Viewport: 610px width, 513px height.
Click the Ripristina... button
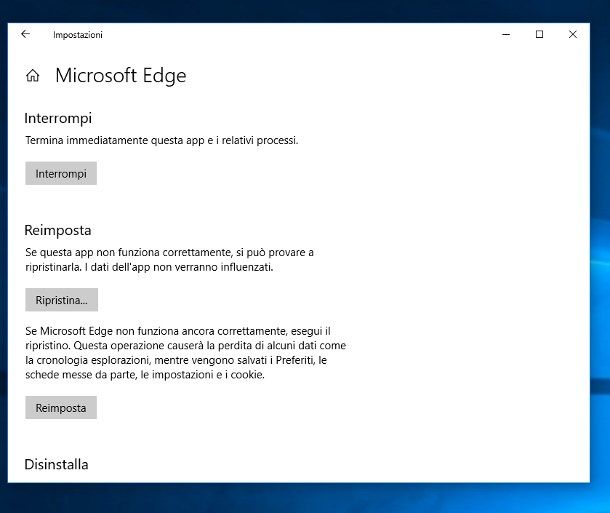[61, 300]
